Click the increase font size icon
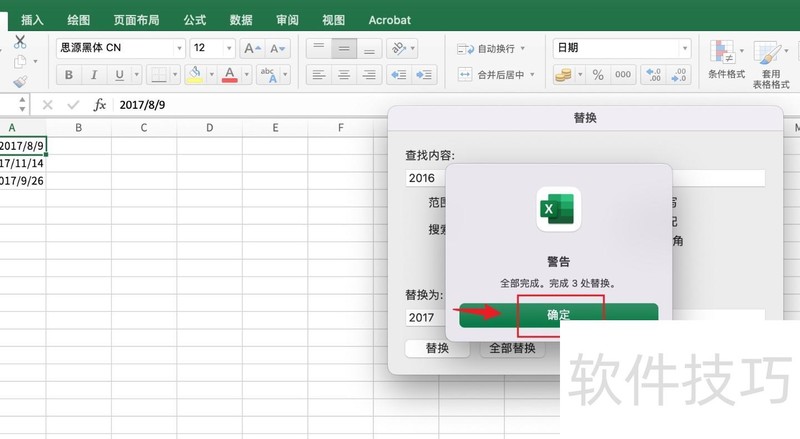Screen dimensions: 800x439 [x=251, y=48]
